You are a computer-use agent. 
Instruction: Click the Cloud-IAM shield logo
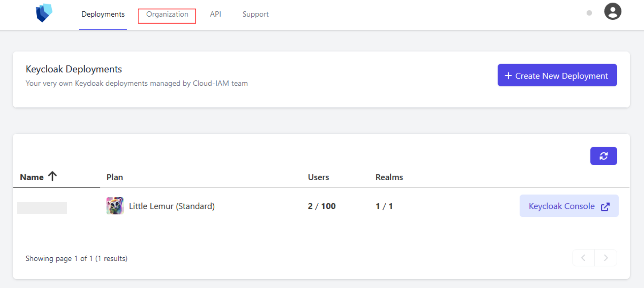click(44, 13)
